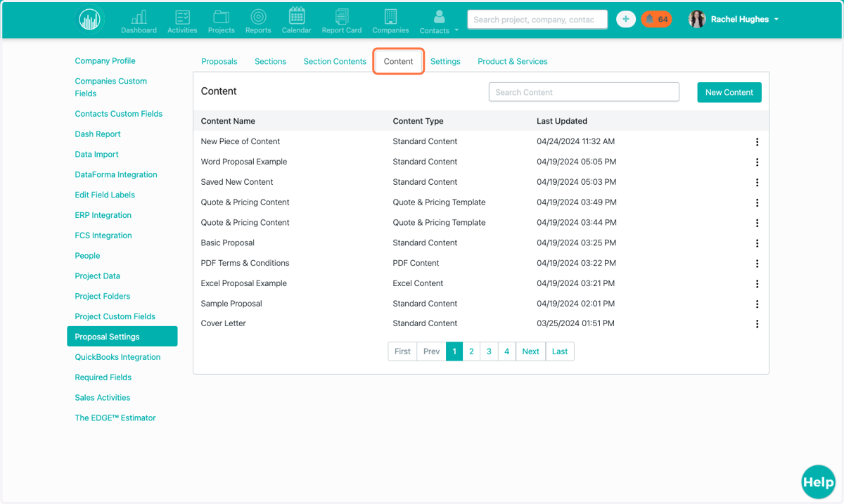Click Rachel Hughes profile avatar

(697, 20)
